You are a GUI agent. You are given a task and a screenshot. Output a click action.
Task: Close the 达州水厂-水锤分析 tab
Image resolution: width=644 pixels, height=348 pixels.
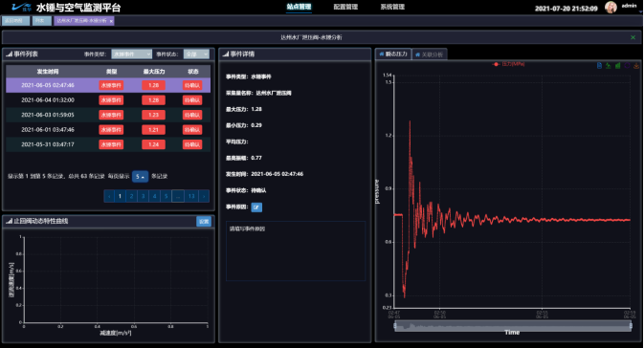coord(111,21)
